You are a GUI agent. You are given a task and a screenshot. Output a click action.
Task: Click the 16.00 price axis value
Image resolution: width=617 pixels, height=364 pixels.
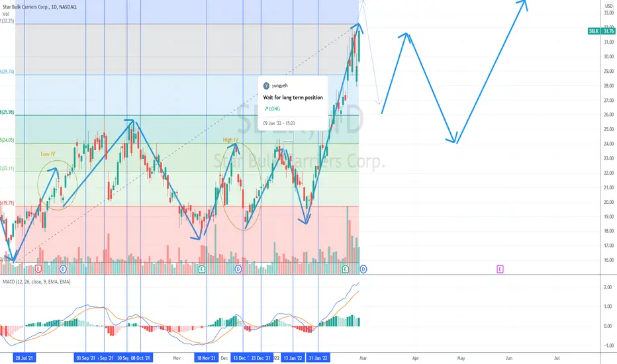click(609, 260)
